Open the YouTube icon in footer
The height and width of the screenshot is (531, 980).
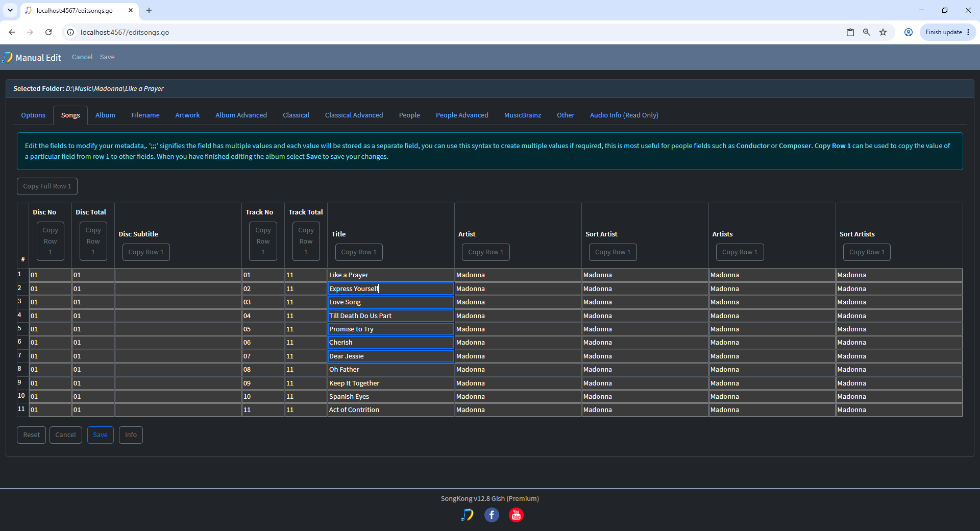tap(516, 515)
